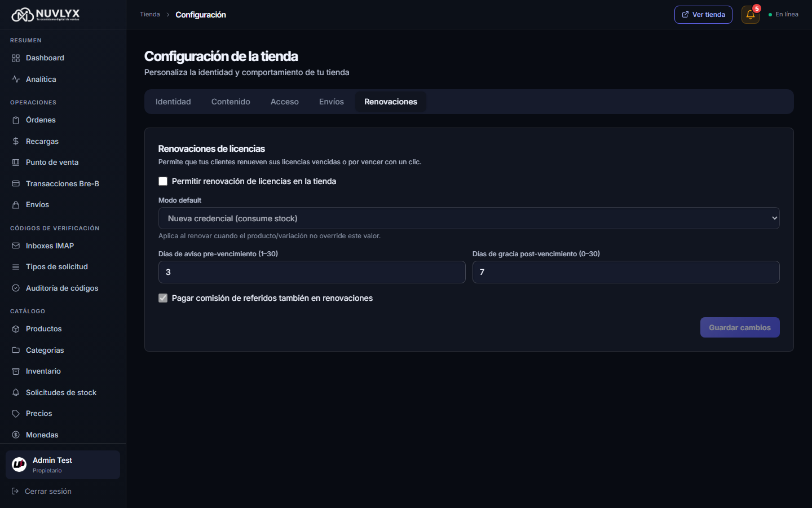Open Transacciones Bre-B card icon
This screenshot has height=508, width=812.
pos(16,183)
